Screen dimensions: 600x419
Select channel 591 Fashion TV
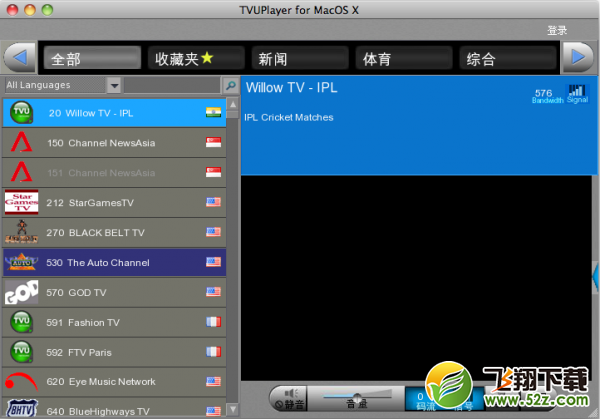point(114,322)
